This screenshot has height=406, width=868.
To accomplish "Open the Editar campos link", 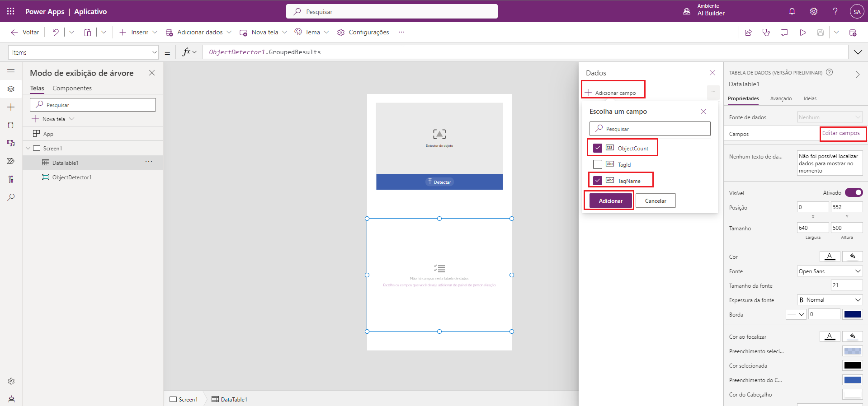I will tap(841, 133).
